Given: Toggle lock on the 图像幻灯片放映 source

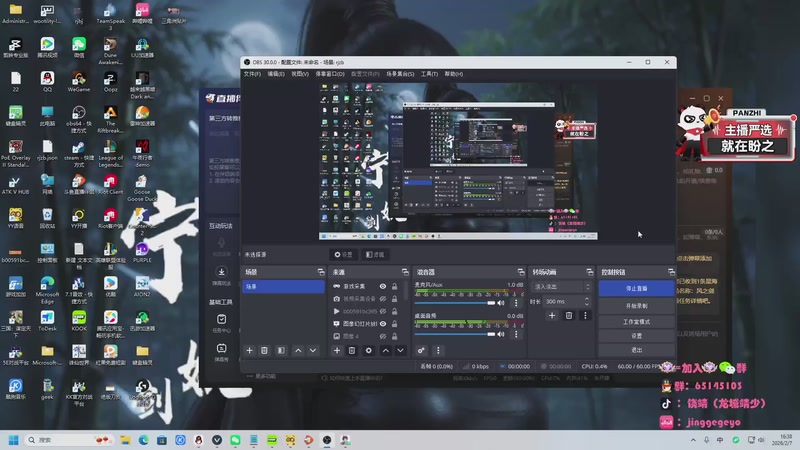Looking at the screenshot, I should click(x=394, y=323).
